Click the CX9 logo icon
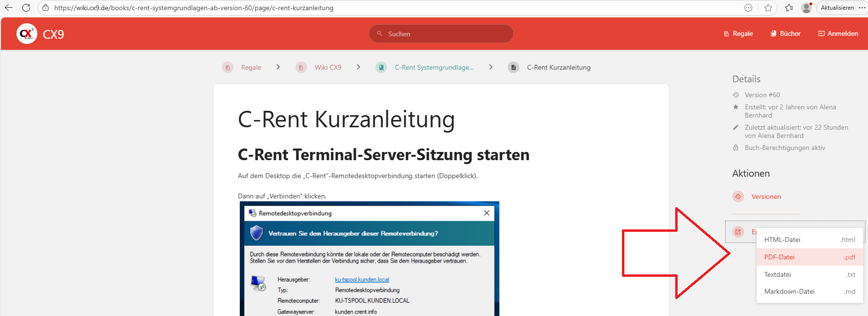The height and width of the screenshot is (316, 868). tap(27, 34)
